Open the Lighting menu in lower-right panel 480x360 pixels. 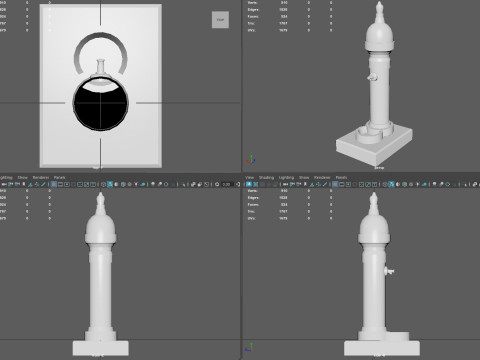click(286, 177)
